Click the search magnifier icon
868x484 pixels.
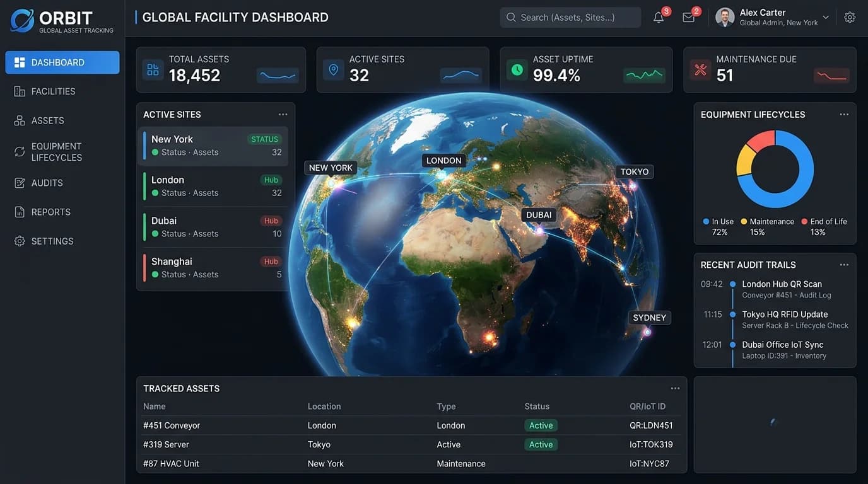tap(511, 18)
